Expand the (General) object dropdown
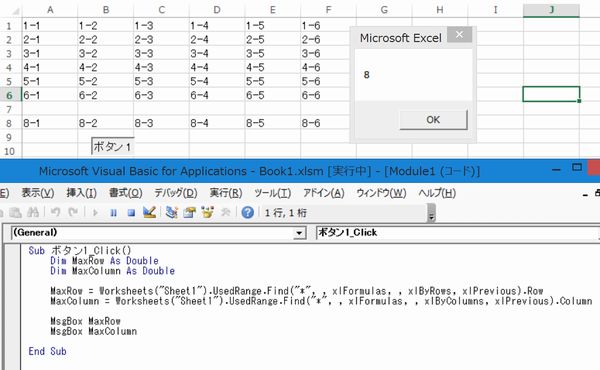600x370 pixels. [300, 233]
